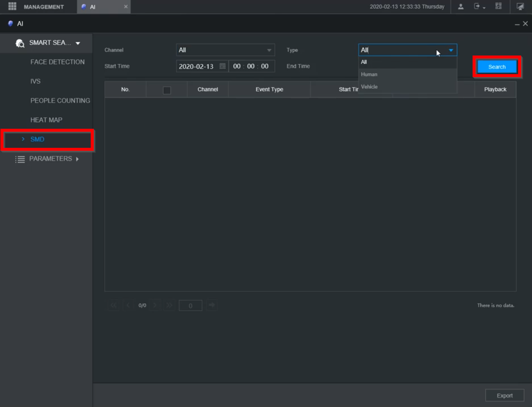Expand the PARAMETERS section
This screenshot has width=532, height=407.
pyautogui.click(x=77, y=159)
